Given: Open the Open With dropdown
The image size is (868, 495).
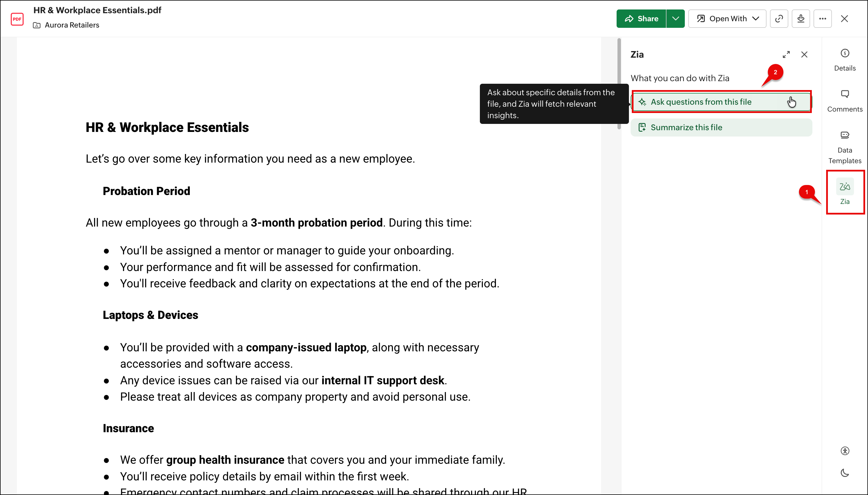Looking at the screenshot, I should (x=727, y=19).
